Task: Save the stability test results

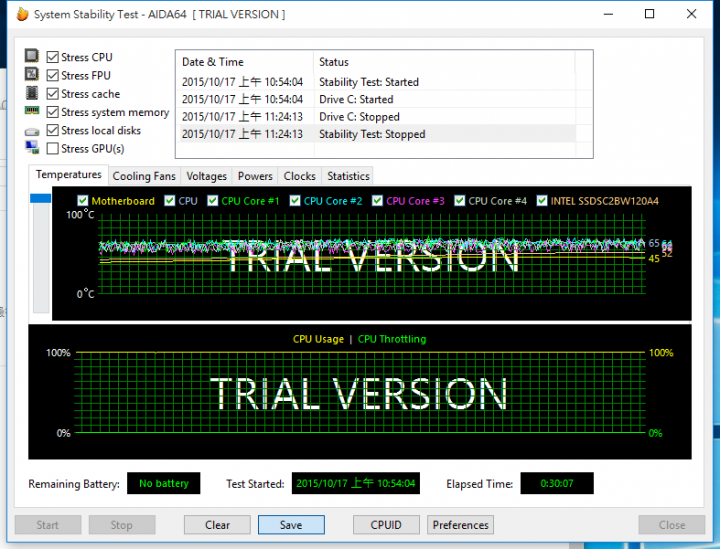Action: pyautogui.click(x=291, y=525)
